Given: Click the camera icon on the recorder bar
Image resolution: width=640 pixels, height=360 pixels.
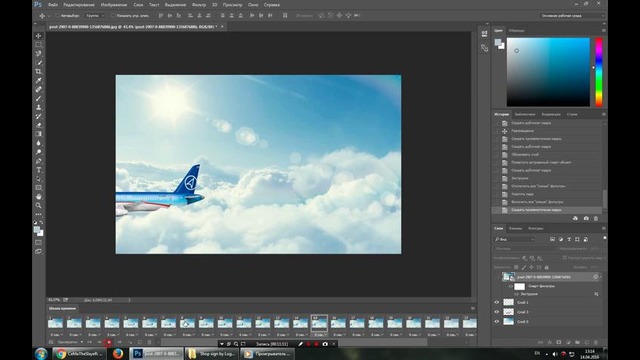Looking at the screenshot, I should point(325,344).
